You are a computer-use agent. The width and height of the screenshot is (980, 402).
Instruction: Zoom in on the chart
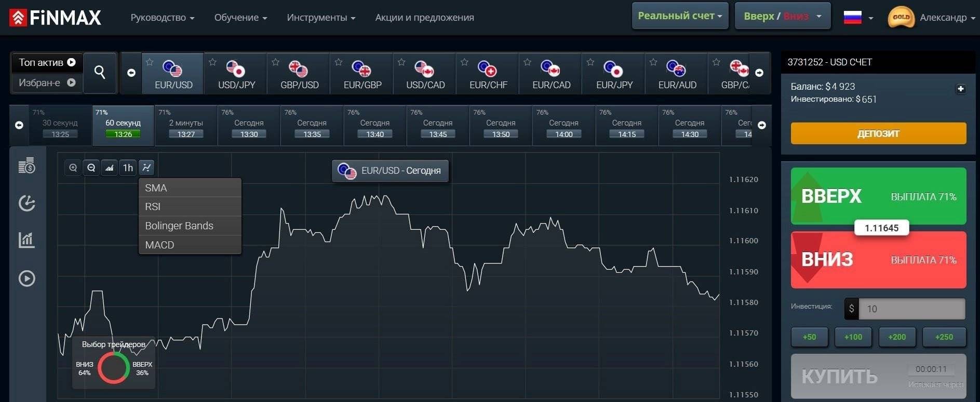click(73, 168)
